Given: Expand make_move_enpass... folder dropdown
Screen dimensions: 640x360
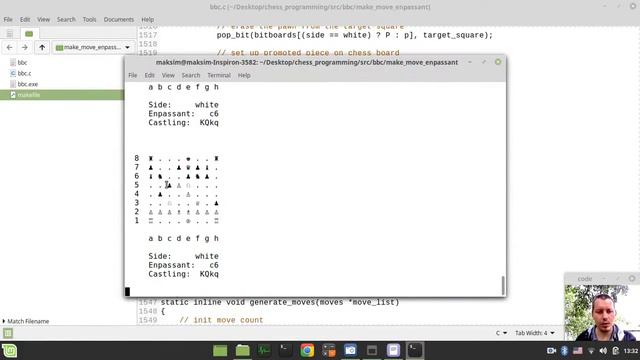Looking at the screenshot, I should click(93, 47).
